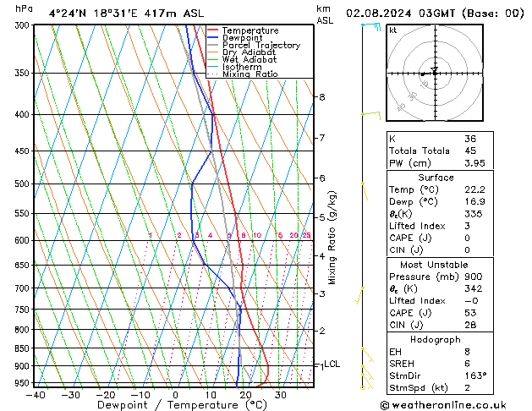Click the Most Unstable section heading
Image resolution: width=532 pixels, height=411 pixels.
click(436, 265)
